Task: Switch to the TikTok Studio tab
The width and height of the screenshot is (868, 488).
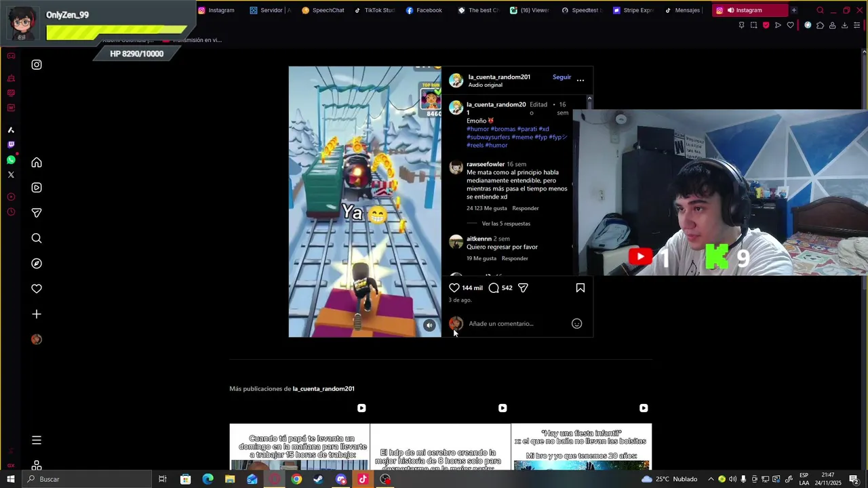Action: pyautogui.click(x=375, y=10)
